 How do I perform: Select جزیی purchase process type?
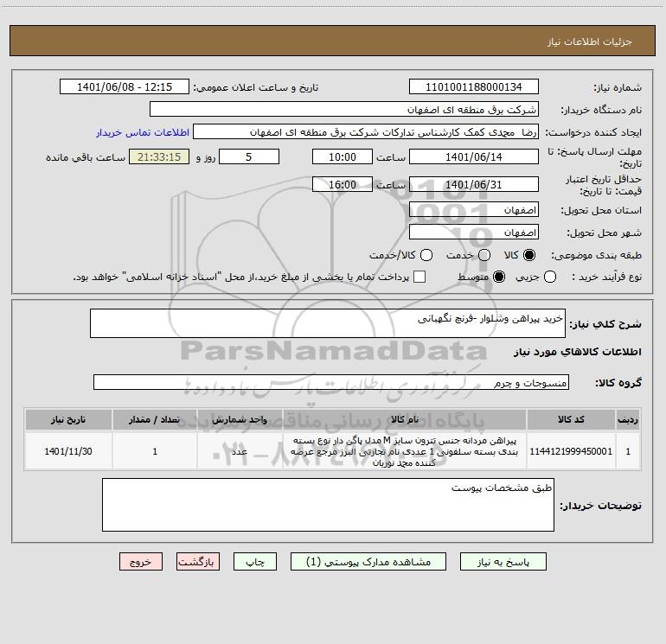pos(549,277)
